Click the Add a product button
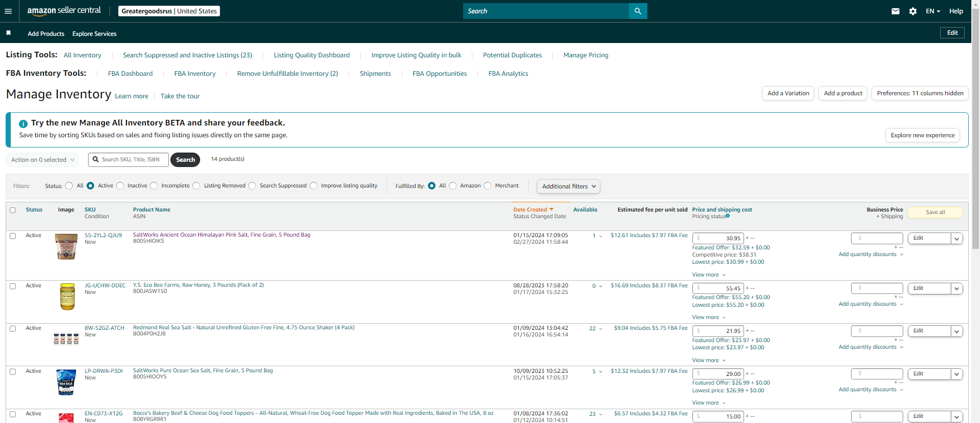 [843, 93]
